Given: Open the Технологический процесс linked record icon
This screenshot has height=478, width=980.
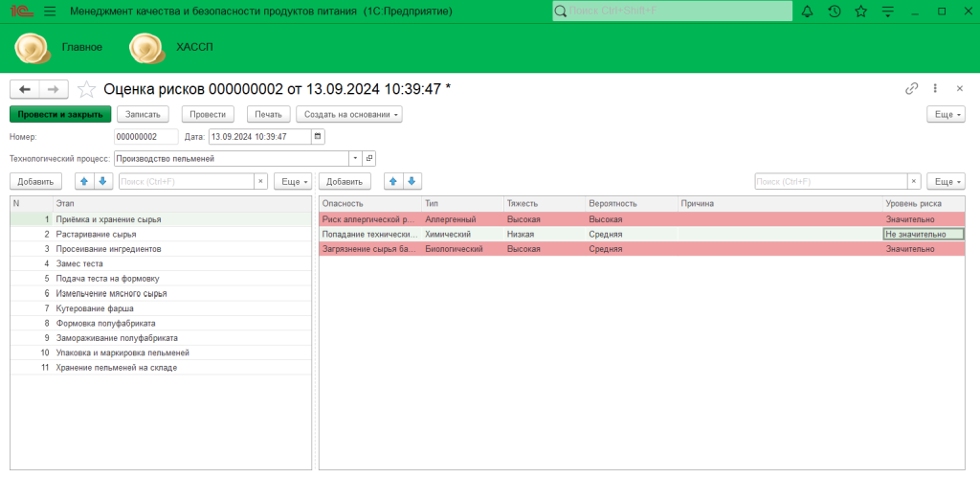Looking at the screenshot, I should (369, 158).
